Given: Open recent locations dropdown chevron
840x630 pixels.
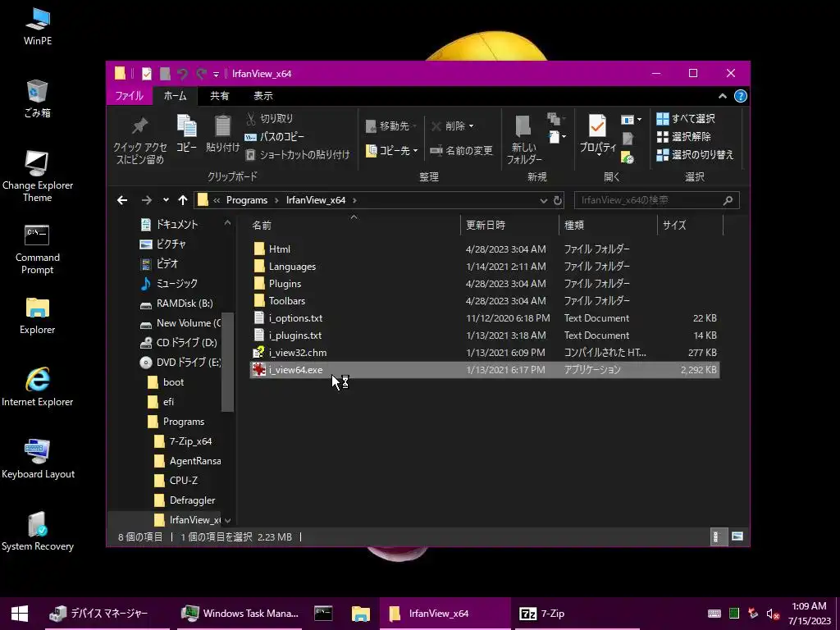Looking at the screenshot, I should [x=166, y=200].
